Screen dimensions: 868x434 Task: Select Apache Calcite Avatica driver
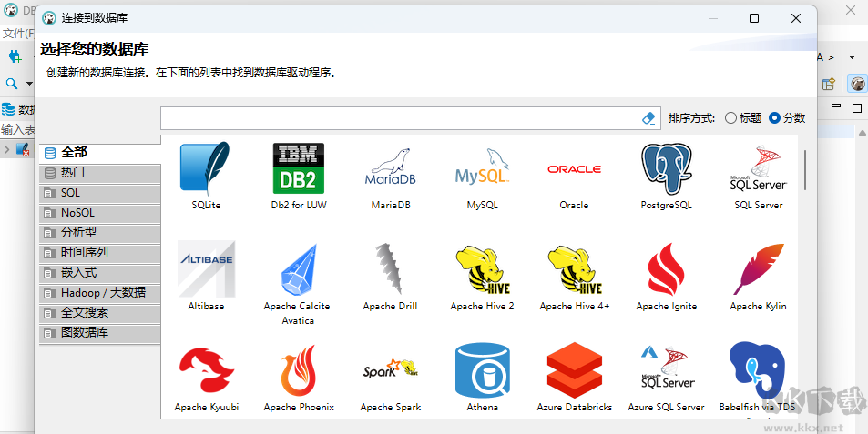click(x=299, y=269)
